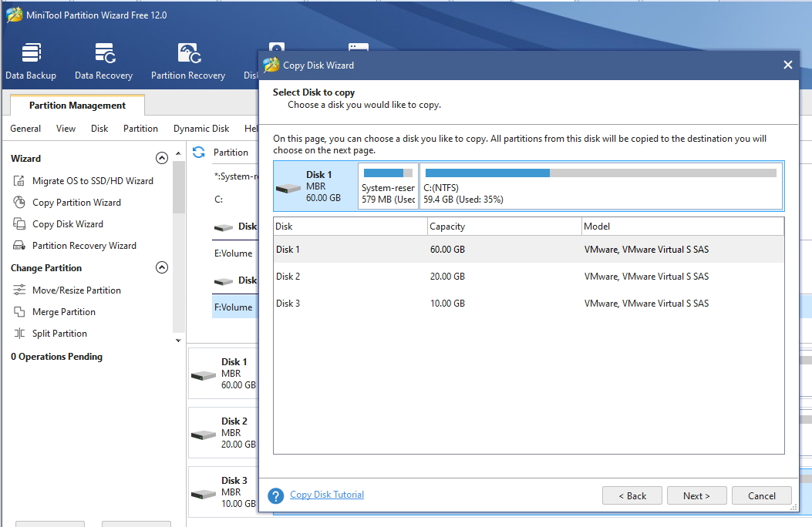Viewport: 812px width, 527px height.
Task: Click System-reserved partition block in preview
Action: coord(389,186)
